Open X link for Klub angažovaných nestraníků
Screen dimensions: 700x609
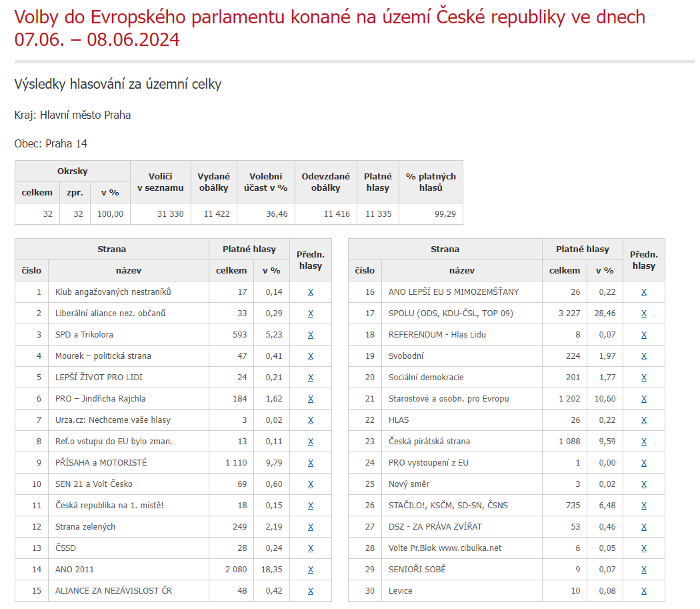311,291
